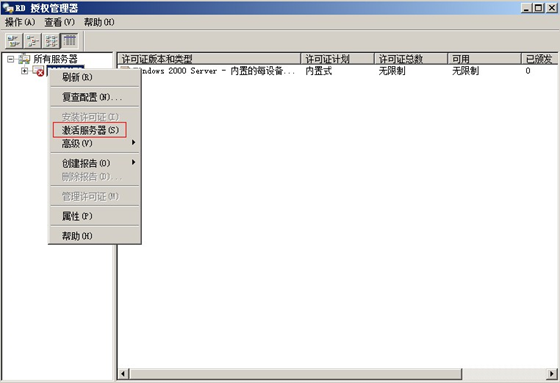560x383 pixels.
Task: Click the 内置式 cell
Action: click(319, 71)
